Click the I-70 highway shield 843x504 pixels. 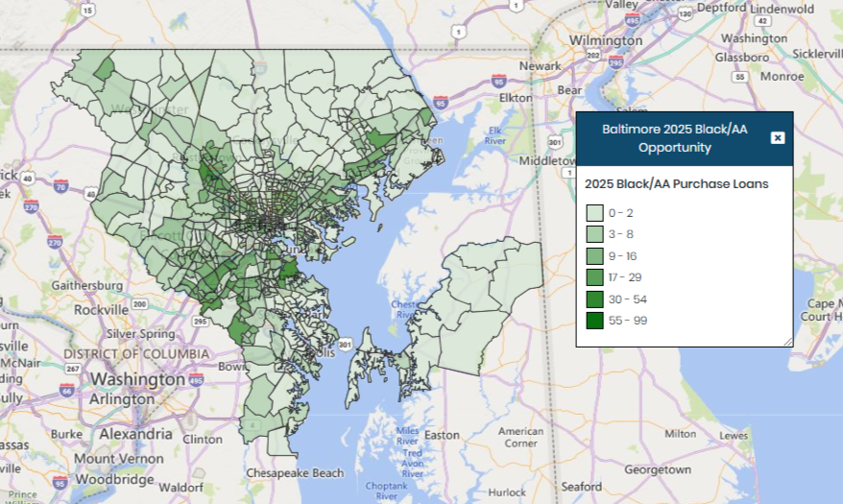coord(60,186)
